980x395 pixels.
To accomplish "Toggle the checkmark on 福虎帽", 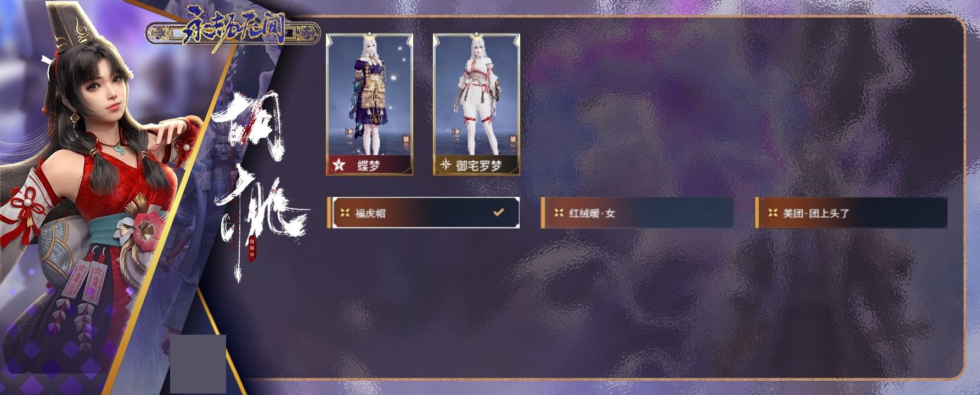I will coord(498,212).
